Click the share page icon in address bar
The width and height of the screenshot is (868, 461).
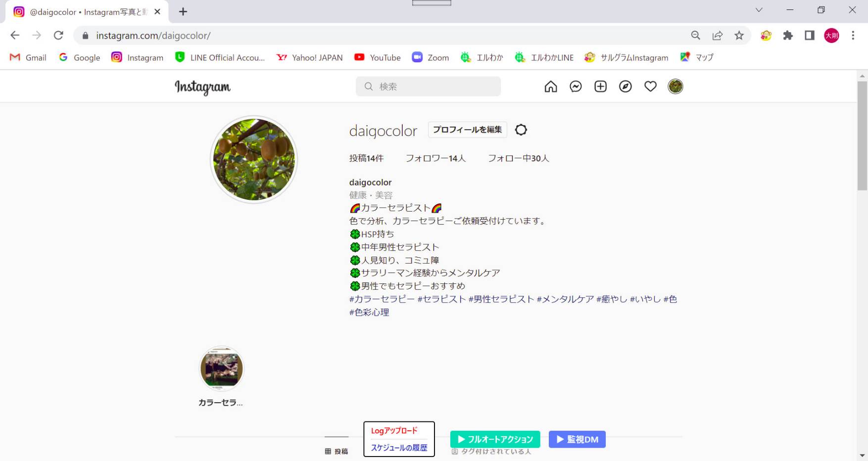click(718, 35)
